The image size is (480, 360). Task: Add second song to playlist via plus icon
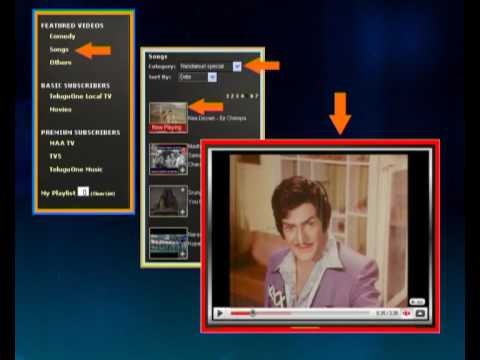183,170
